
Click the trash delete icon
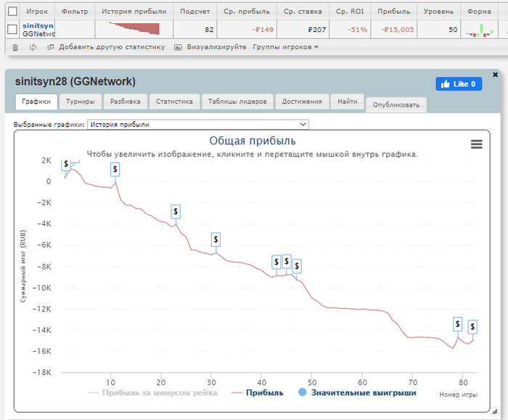pyautogui.click(x=15, y=48)
